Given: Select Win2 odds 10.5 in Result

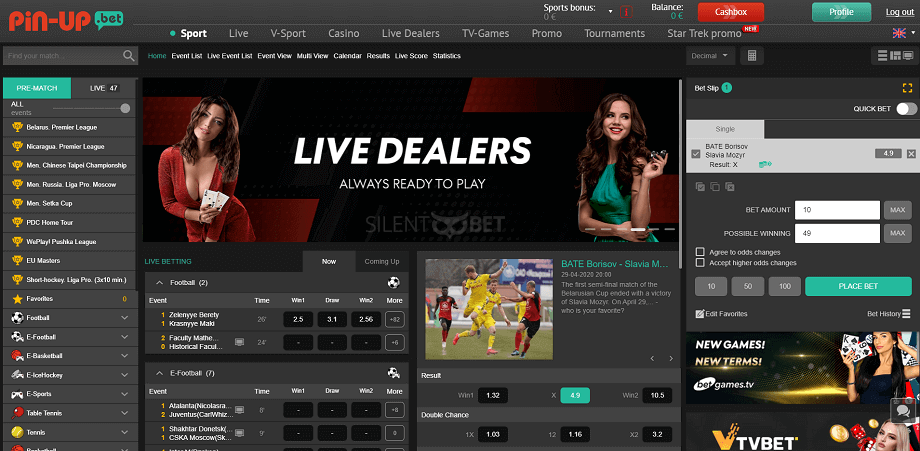Looking at the screenshot, I should [x=657, y=395].
